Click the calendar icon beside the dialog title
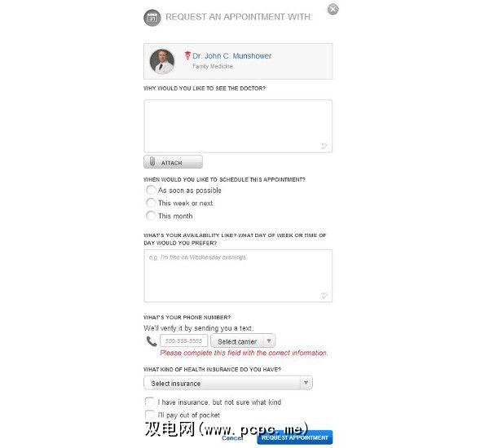This screenshot has width=489, height=448. (152, 18)
